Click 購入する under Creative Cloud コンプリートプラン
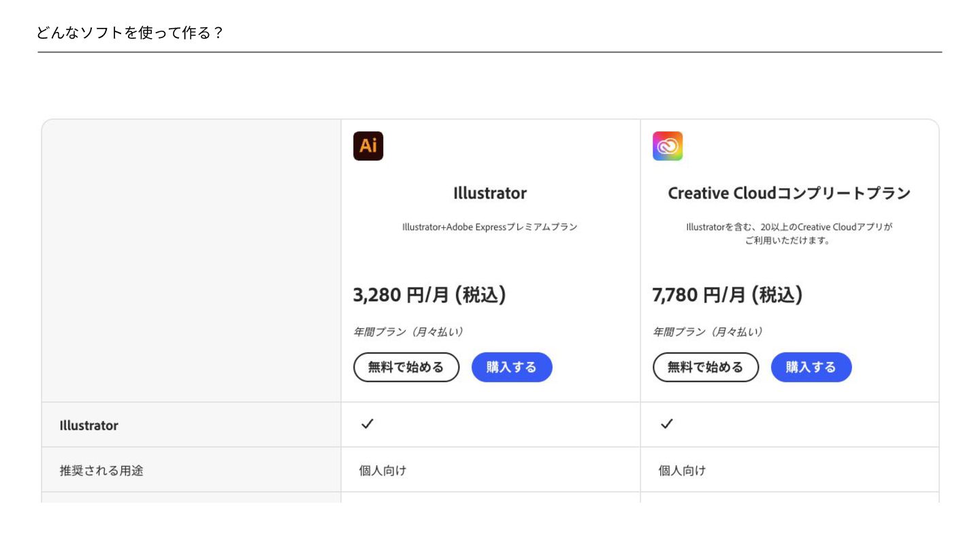 (811, 367)
